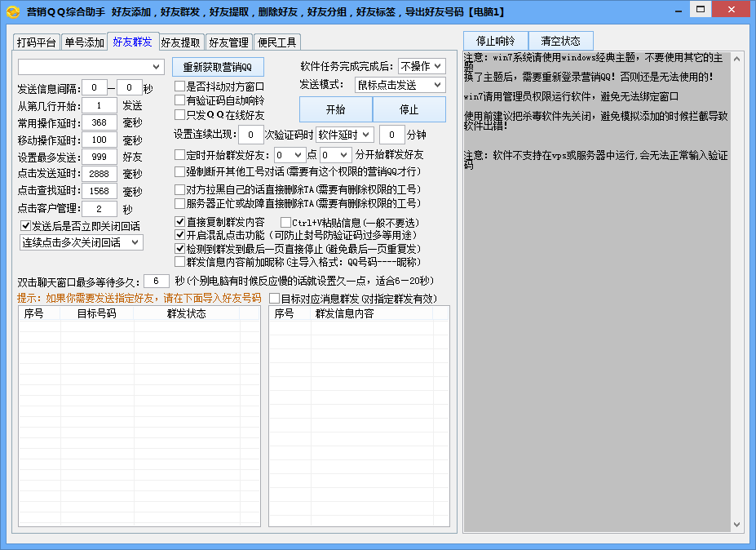
Task: Toggle 只发QQ在线好友 checkbox
Action: (180, 115)
